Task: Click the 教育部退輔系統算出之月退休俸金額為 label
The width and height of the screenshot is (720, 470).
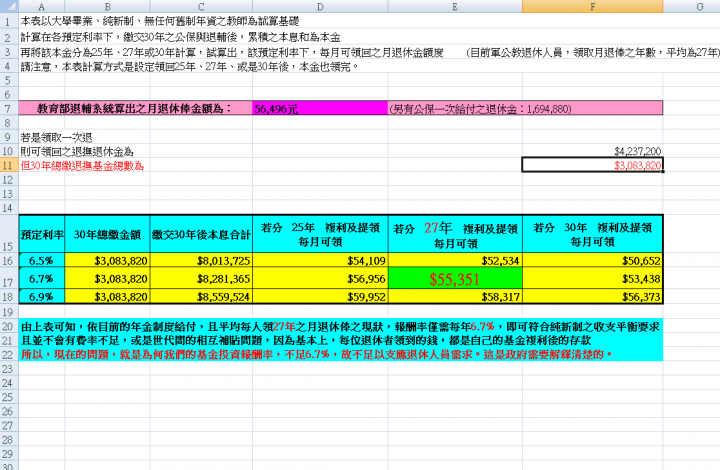Action: [x=134, y=109]
